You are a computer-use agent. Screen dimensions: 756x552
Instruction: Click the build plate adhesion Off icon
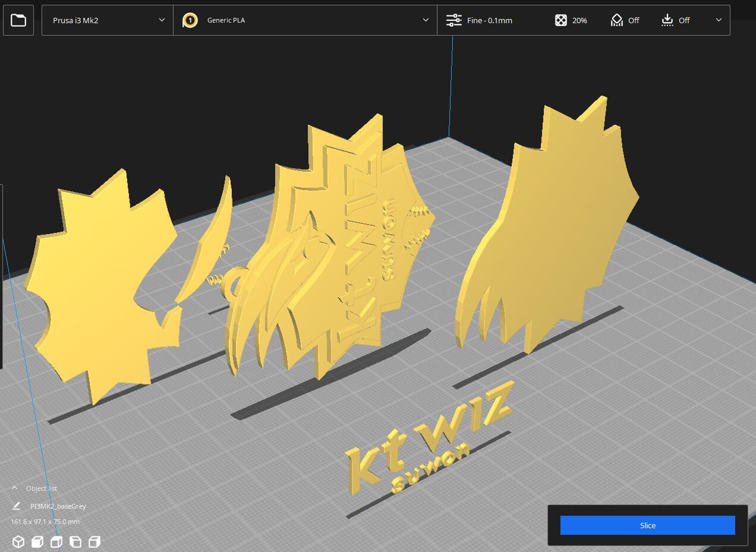667,20
